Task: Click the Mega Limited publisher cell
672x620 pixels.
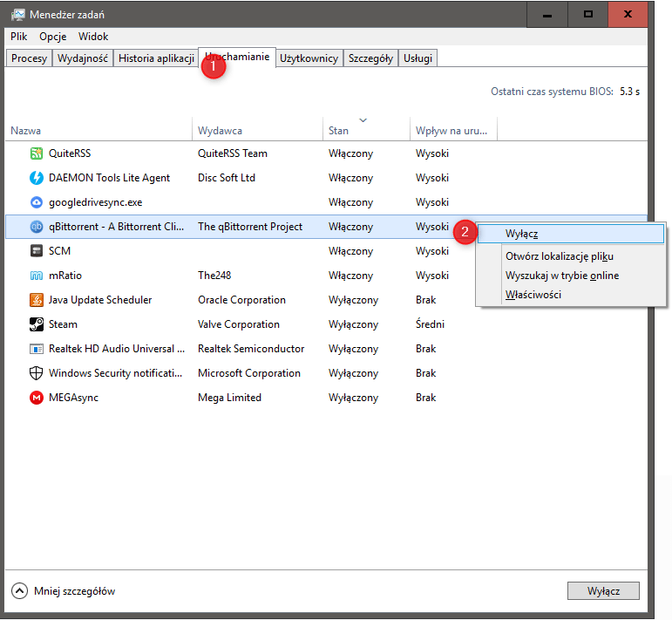Action: tap(229, 398)
